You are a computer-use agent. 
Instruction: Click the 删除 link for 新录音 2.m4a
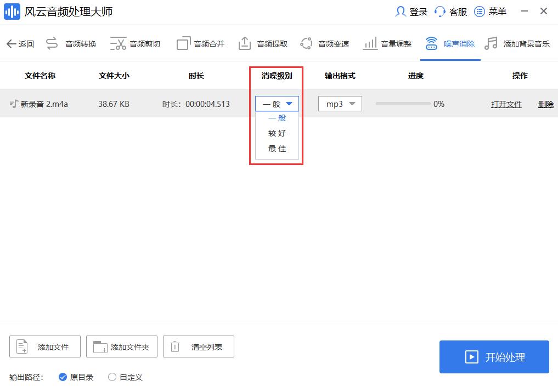(546, 104)
